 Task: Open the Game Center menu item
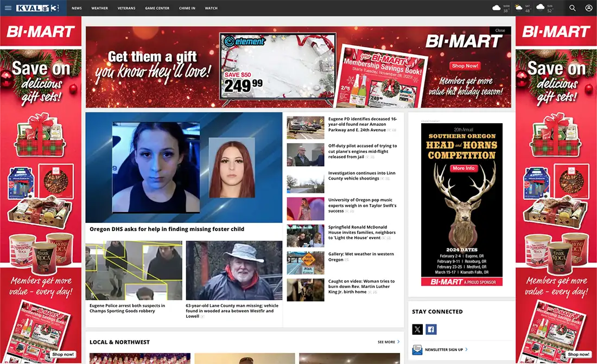click(x=157, y=8)
